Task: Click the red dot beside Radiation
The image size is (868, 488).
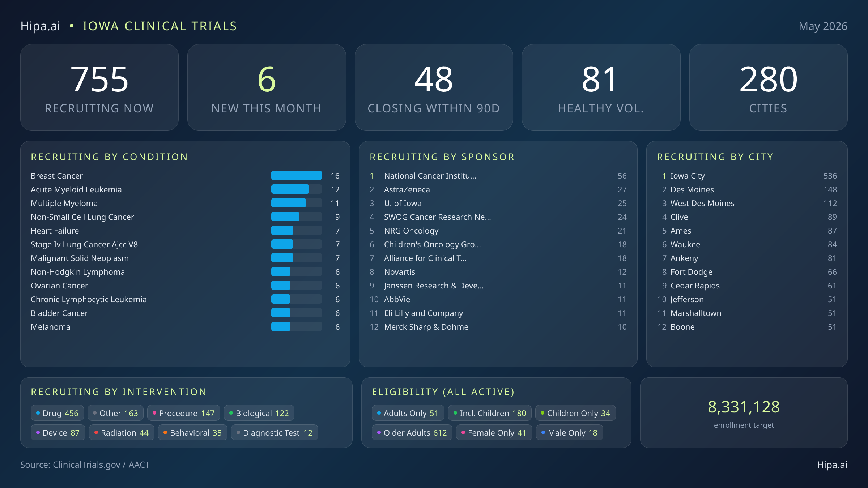Action: (x=96, y=432)
